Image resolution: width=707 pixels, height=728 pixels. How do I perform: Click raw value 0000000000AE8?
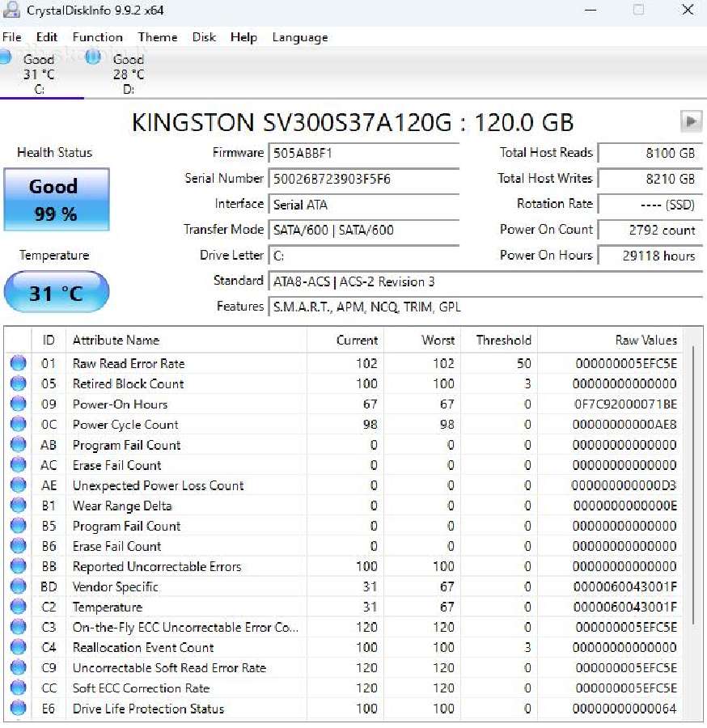pos(624,425)
